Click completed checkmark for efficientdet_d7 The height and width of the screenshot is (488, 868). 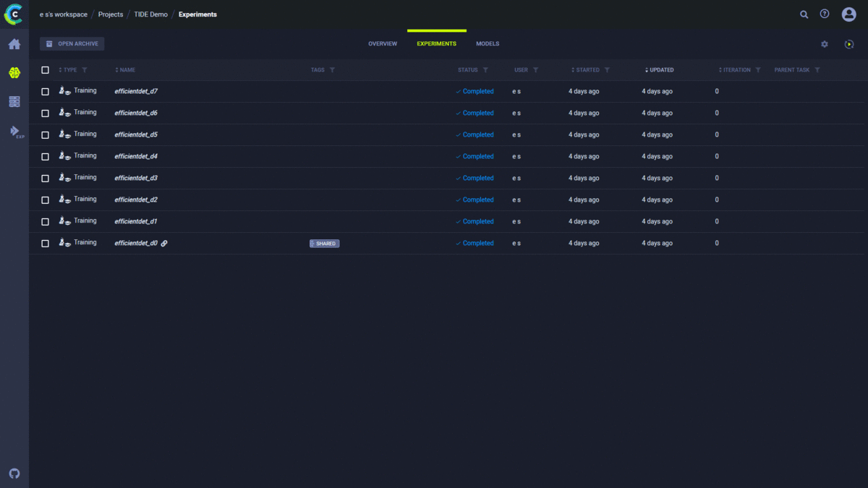[x=458, y=92]
